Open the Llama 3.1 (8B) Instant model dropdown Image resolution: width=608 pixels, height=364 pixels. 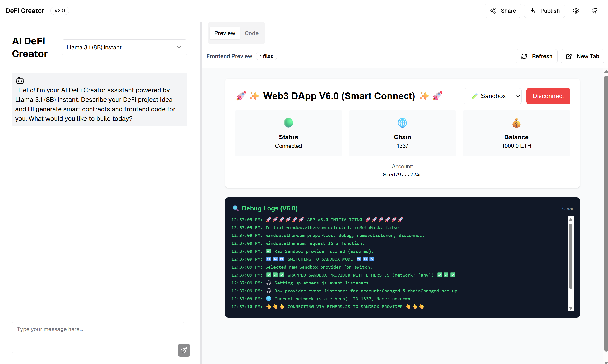pos(124,47)
